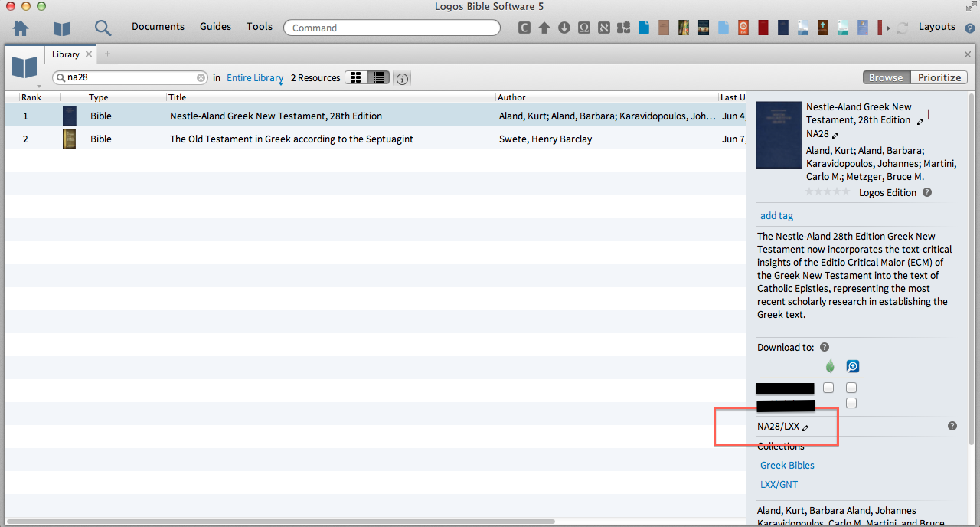Clear the na28 search text with x
The image size is (980, 527).
click(201, 77)
